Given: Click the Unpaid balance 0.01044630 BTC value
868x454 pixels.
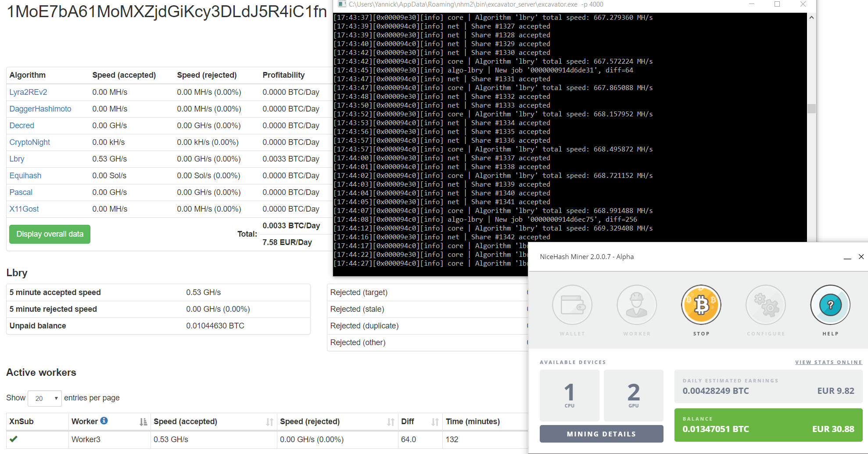Looking at the screenshot, I should [x=215, y=326].
